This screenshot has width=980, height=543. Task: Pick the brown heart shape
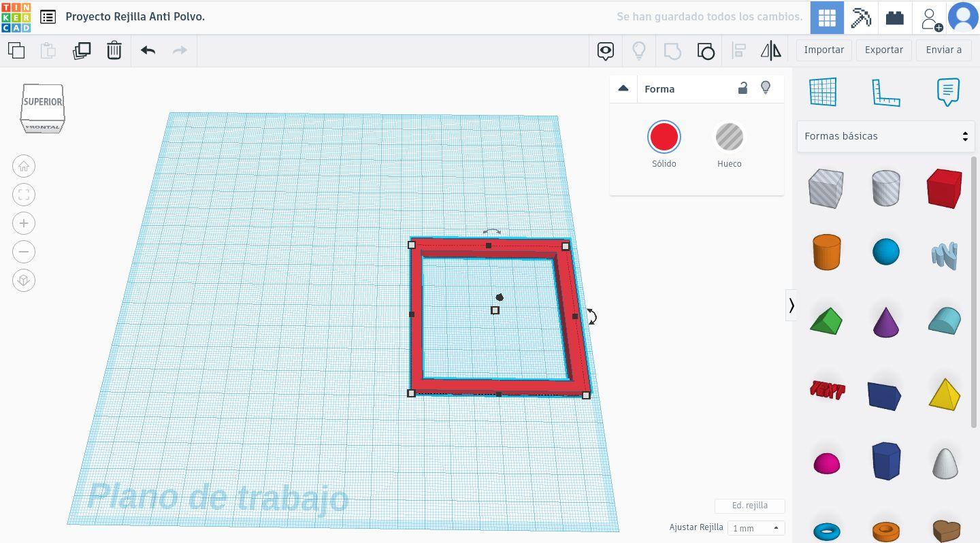[x=946, y=531]
